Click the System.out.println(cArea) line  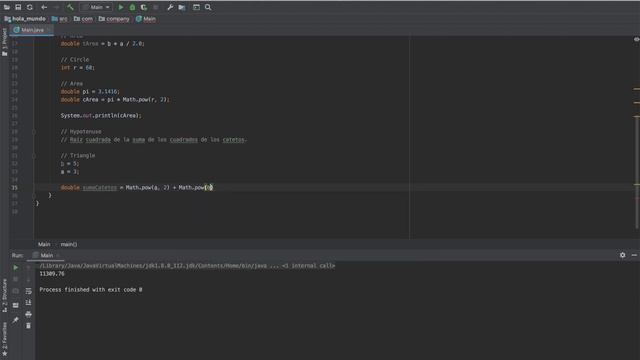pos(101,116)
